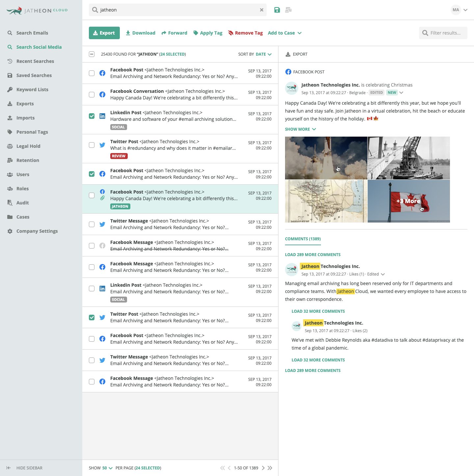Open Search Emails in sidebar
This screenshot has height=476, width=474.
tap(32, 33)
